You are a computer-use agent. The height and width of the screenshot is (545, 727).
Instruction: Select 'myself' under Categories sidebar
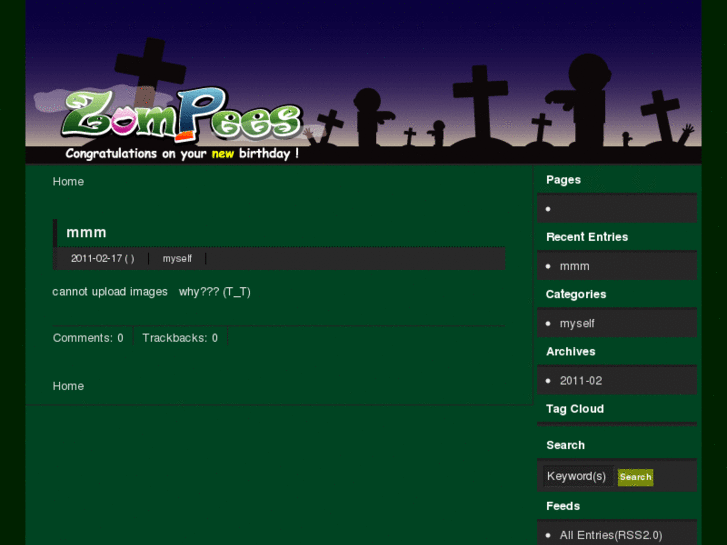tap(577, 323)
